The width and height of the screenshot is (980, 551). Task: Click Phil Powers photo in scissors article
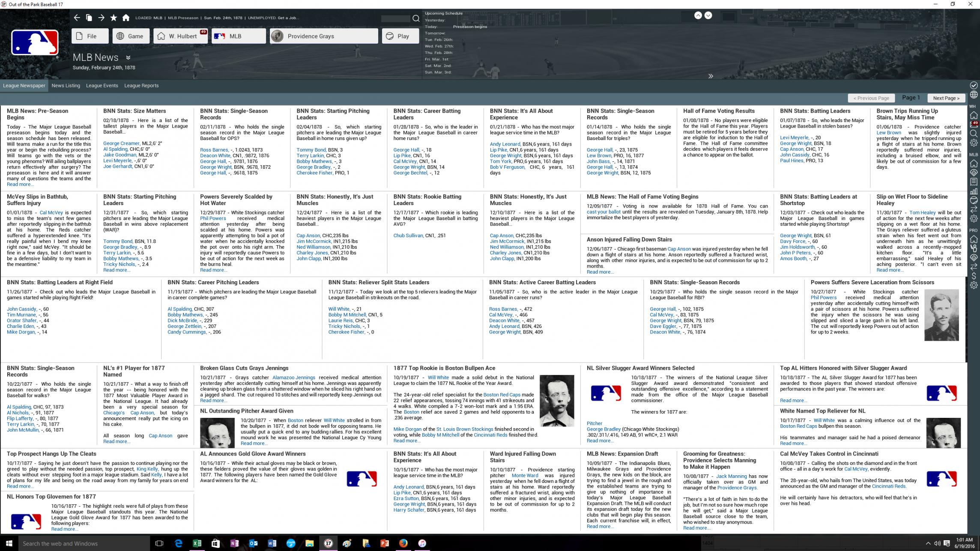click(x=941, y=315)
